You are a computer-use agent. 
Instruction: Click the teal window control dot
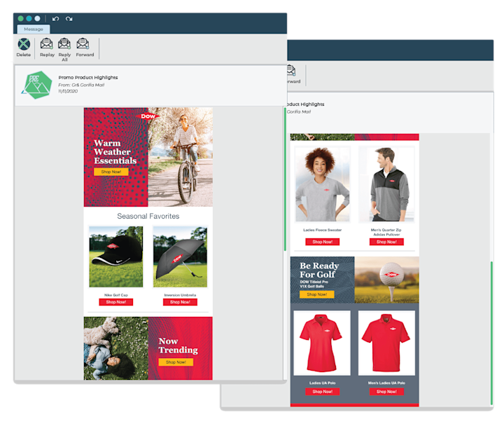pyautogui.click(x=29, y=19)
